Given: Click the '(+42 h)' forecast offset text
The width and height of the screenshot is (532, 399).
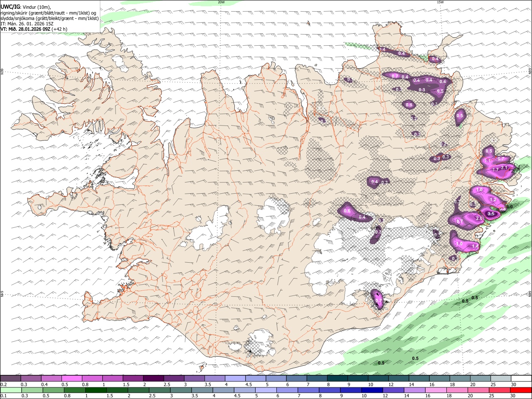Looking at the screenshot, I should point(60,29).
